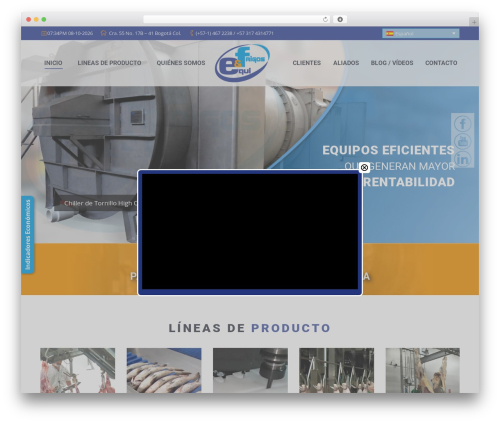Image resolution: width=500 pixels, height=423 pixels.
Task: Open the hanging meat carcass product thumbnail
Action: click(x=78, y=370)
